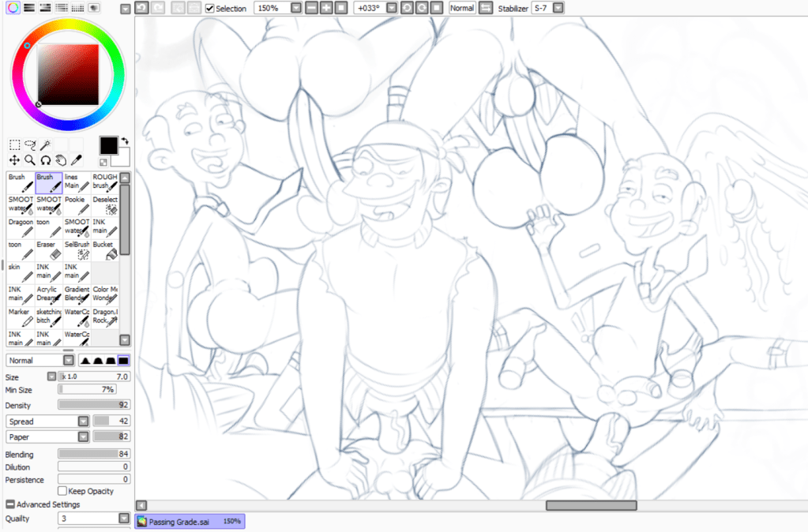808x532 pixels.
Task: Adjust the Density slider
Action: point(93,405)
